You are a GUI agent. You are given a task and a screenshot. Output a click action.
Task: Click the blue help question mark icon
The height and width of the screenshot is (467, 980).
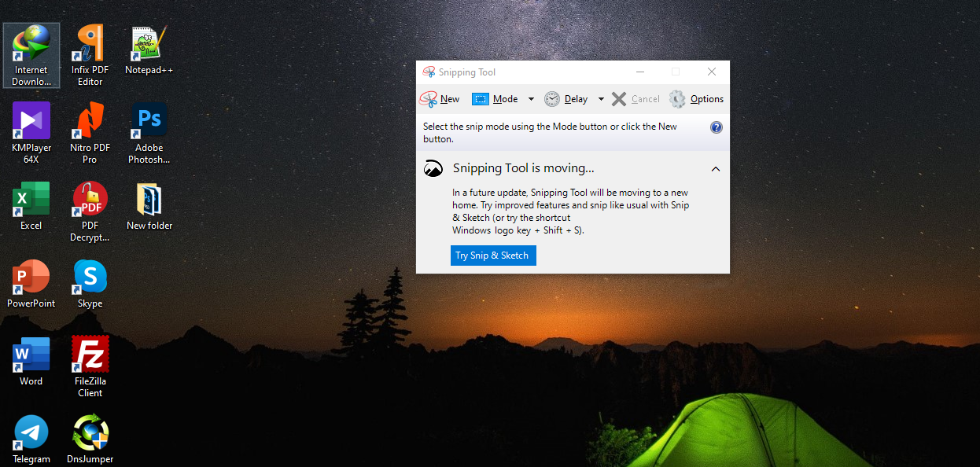[716, 127]
